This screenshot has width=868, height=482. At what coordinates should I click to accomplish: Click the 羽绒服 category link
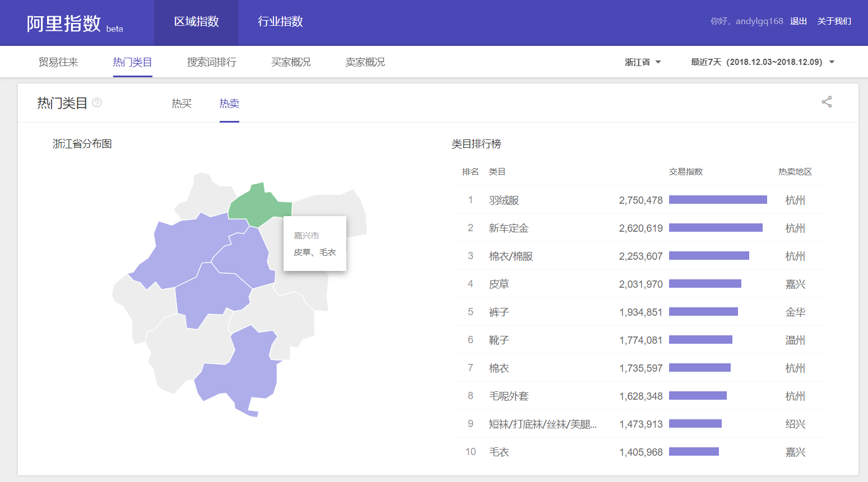coord(504,200)
